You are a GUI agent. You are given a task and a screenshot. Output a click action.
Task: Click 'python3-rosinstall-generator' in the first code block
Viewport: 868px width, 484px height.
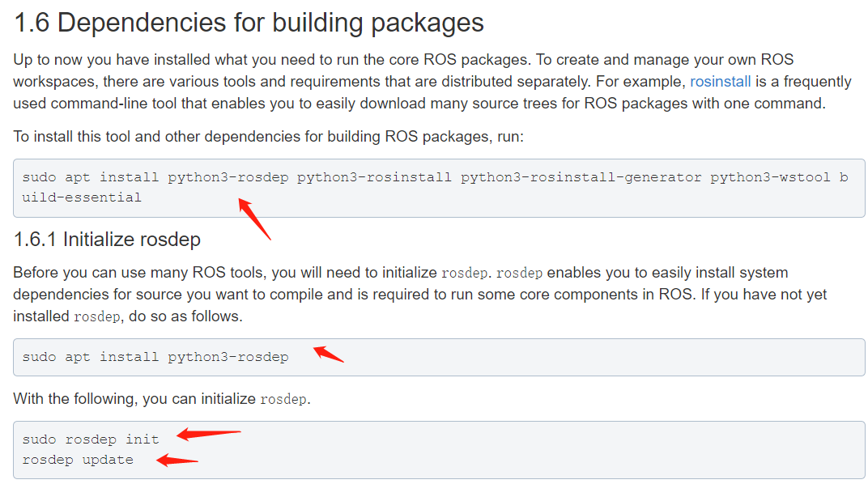coord(581,177)
